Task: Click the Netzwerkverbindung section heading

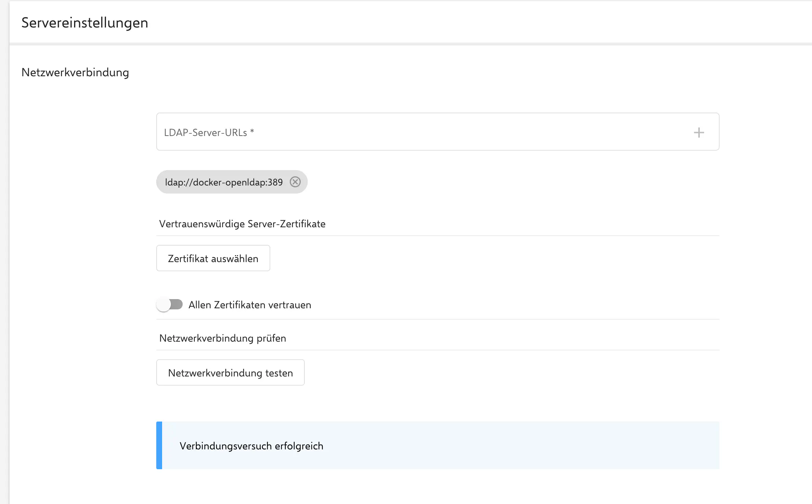Action: click(75, 72)
